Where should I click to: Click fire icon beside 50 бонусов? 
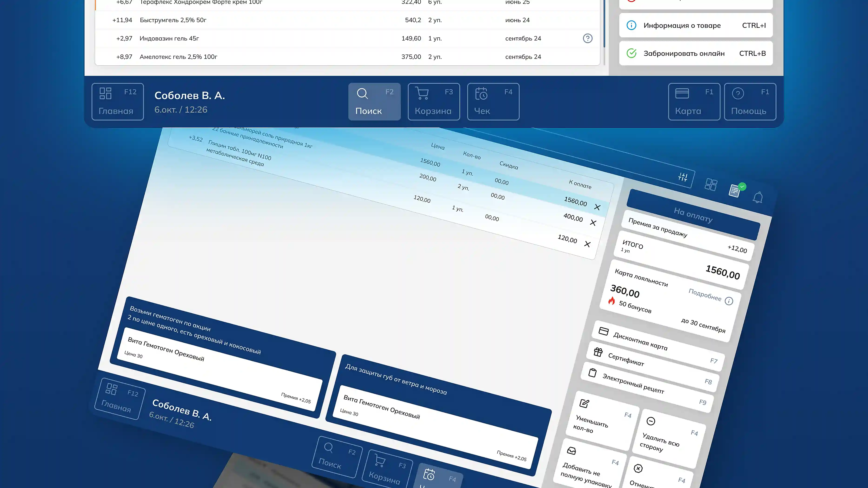tap(612, 301)
